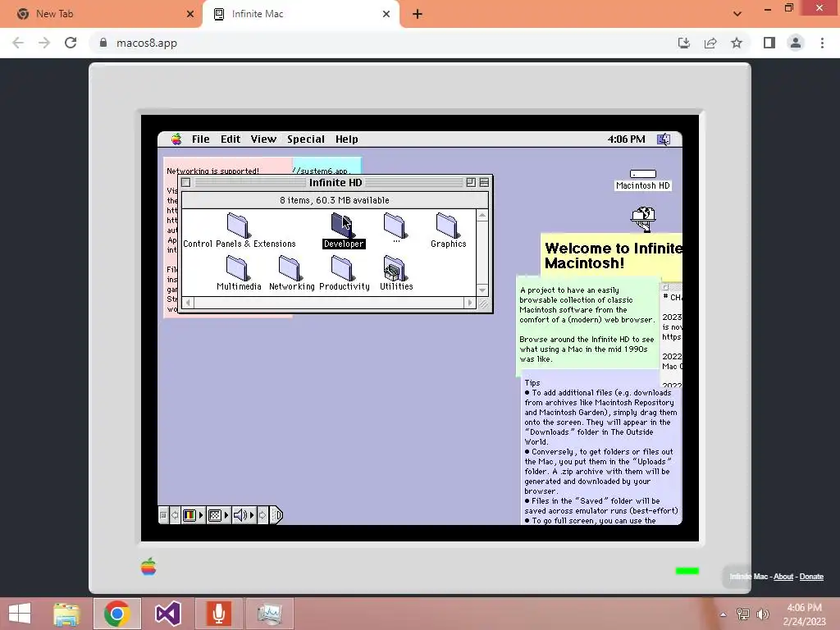Click the Control Strip left scroll arrow

tap(175, 515)
